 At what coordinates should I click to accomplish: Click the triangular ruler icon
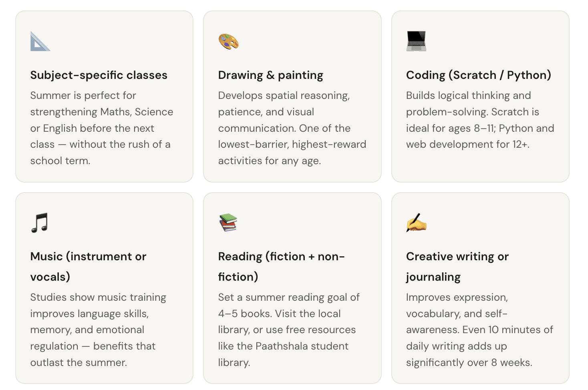pyautogui.click(x=40, y=41)
